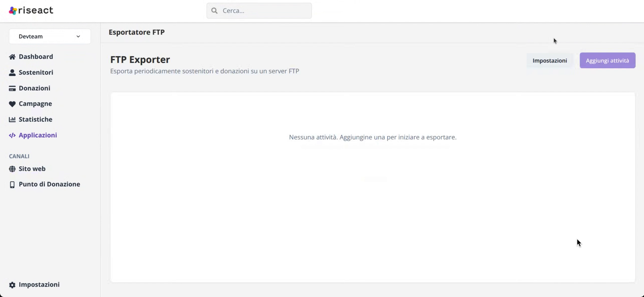The width and height of the screenshot is (644, 297).
Task: Click the sidebar Impostazioni gear icon
Action: (12, 285)
